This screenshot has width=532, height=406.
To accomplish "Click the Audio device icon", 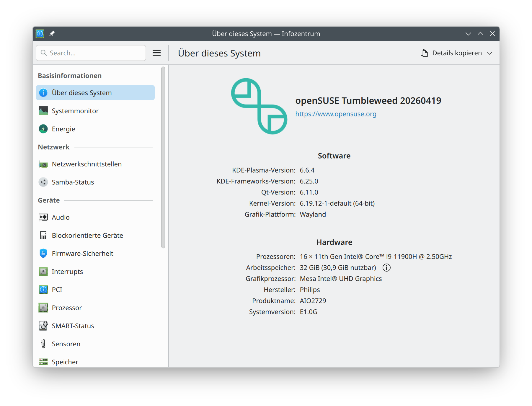I will pyautogui.click(x=43, y=217).
